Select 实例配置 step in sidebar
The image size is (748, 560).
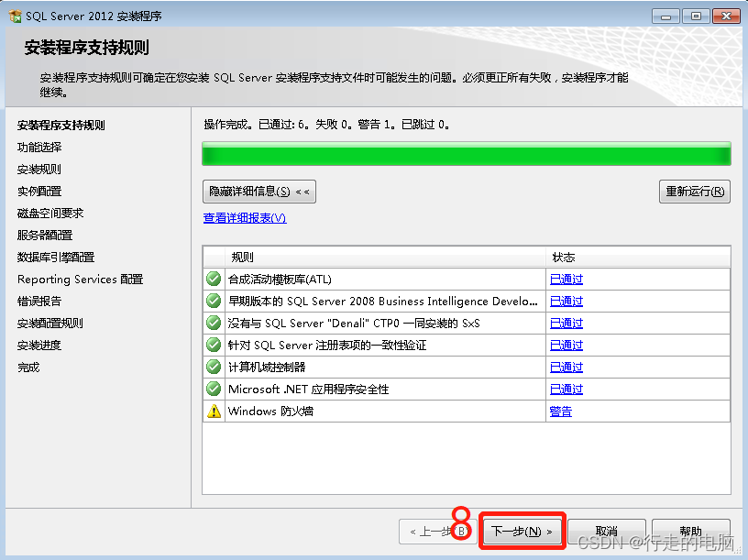click(x=39, y=191)
